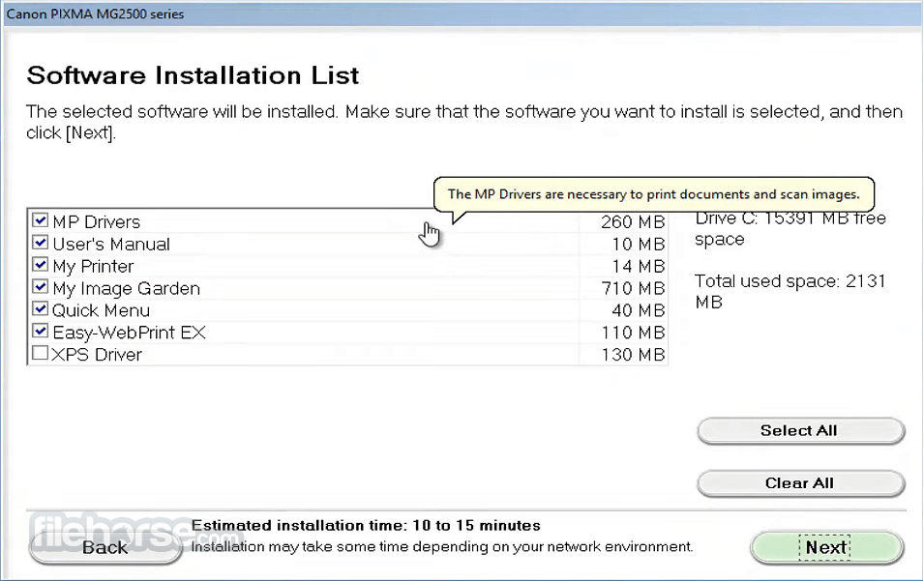Uncheck the My Printer checkbox
This screenshot has width=924, height=581.
point(40,264)
